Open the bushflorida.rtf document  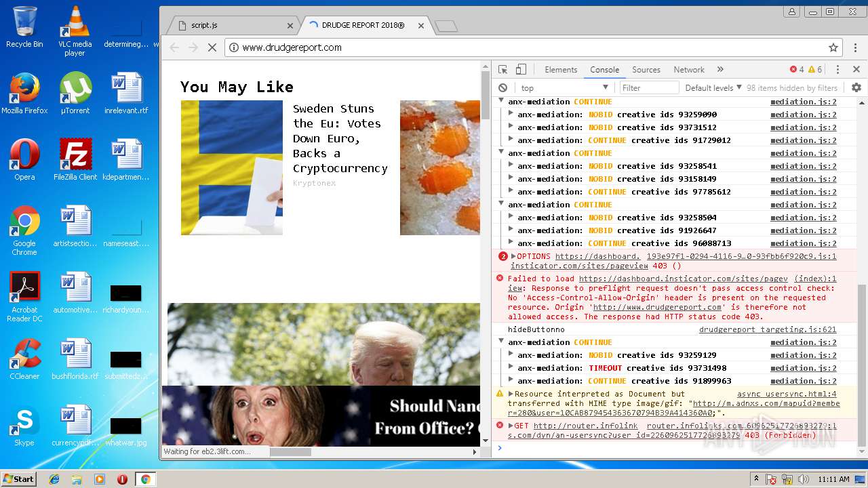(x=75, y=359)
